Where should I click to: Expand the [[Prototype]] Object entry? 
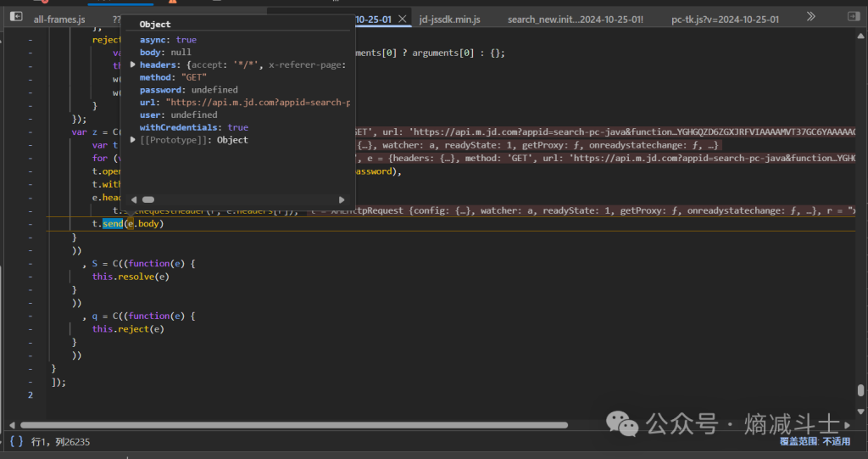(x=133, y=140)
